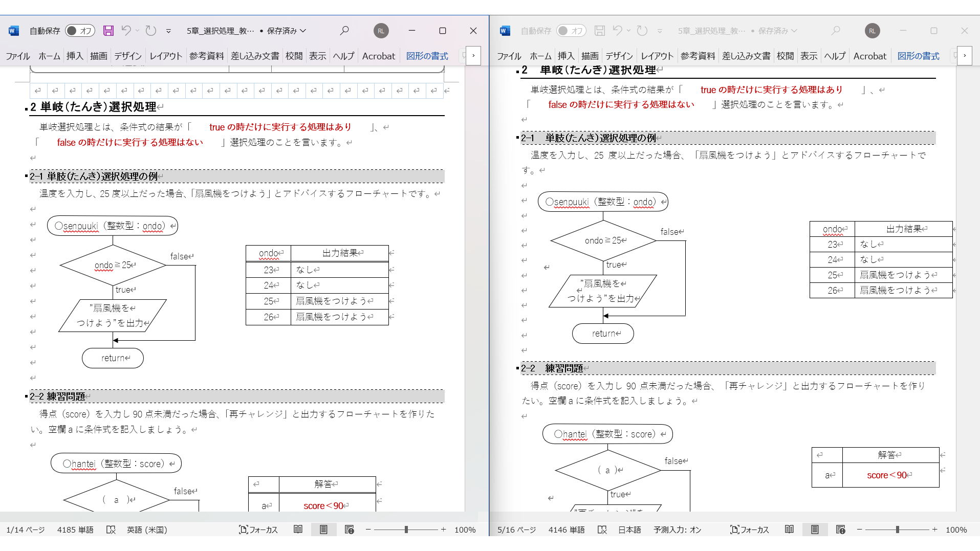The width and height of the screenshot is (980, 551).
Task: Open 校閲 tab in left window
Action: (294, 56)
